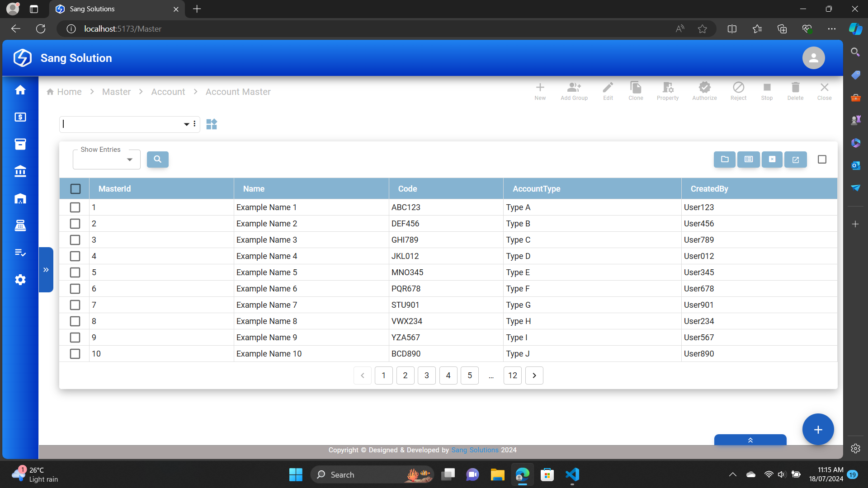
Task: Expand the bottom panel up-chevron bar
Action: coord(750,440)
